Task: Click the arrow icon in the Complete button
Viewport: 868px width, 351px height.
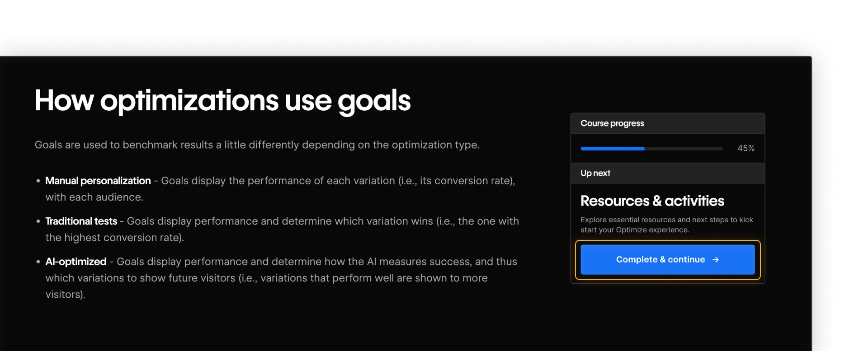Action: tap(716, 259)
